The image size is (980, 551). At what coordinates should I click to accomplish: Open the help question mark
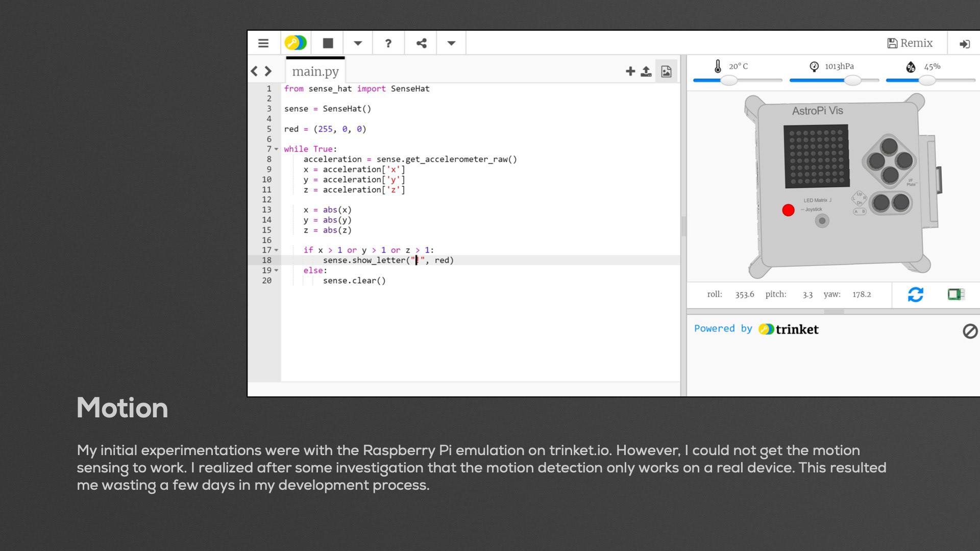tap(388, 43)
